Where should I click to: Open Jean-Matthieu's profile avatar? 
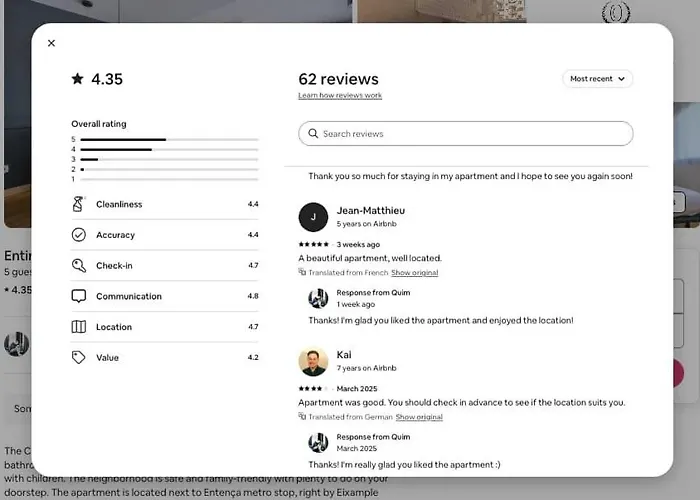[313, 217]
